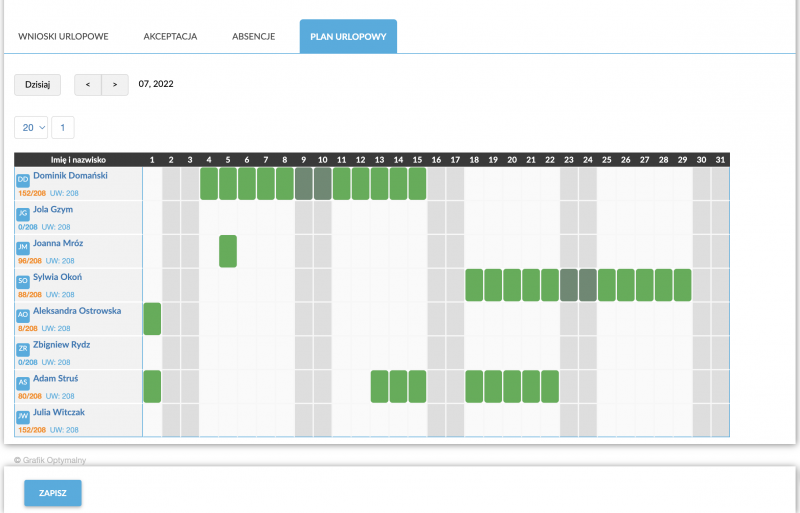The width and height of the screenshot is (800, 513).
Task: Click Dominik Domański's DD avatar badge
Action: point(22,179)
